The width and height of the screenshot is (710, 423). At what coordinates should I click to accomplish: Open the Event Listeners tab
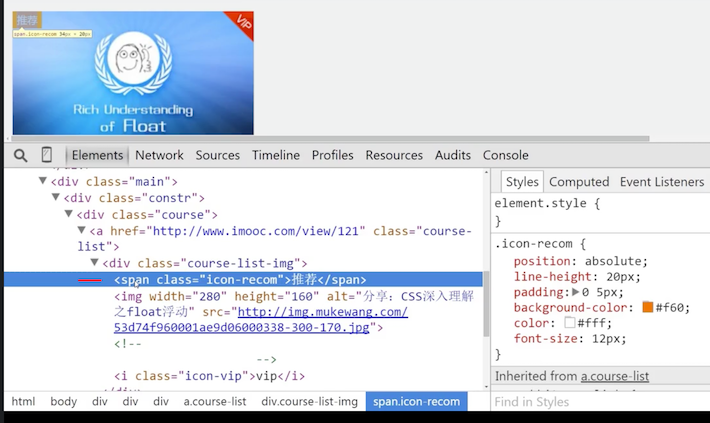[x=661, y=182]
